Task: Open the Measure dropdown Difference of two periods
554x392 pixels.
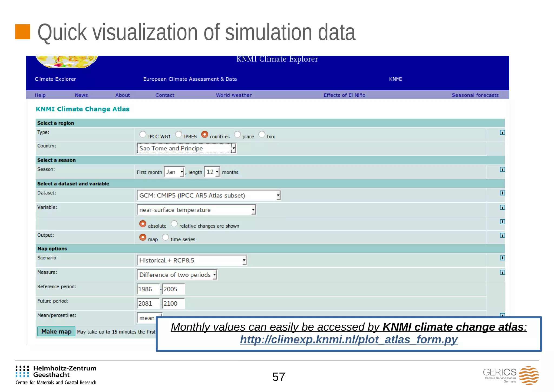Action: [x=177, y=275]
